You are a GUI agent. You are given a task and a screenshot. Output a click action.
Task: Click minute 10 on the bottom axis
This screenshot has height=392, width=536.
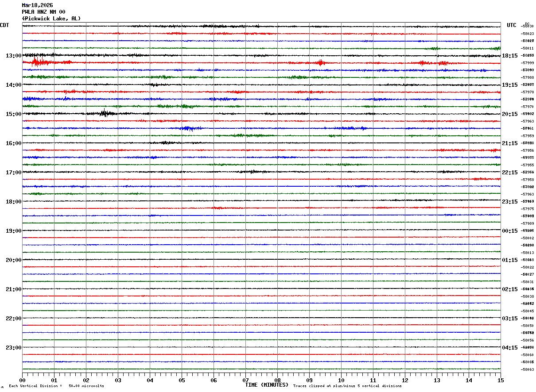[341, 380]
